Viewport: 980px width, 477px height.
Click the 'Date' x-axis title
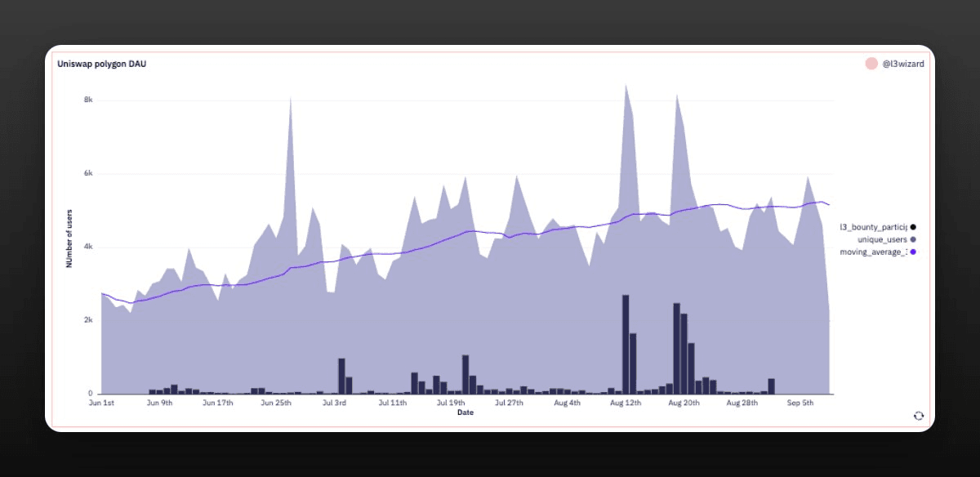click(465, 412)
